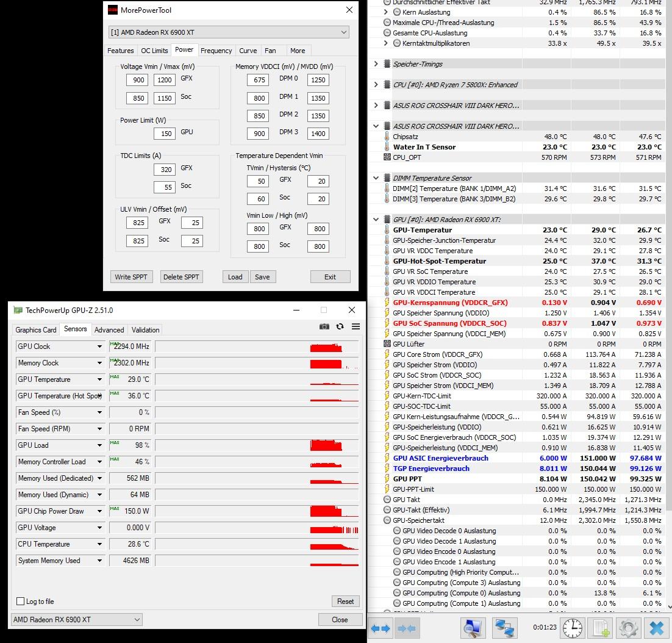Click lightning icon beside GPU PPT
The image size is (672, 643).
[387, 479]
